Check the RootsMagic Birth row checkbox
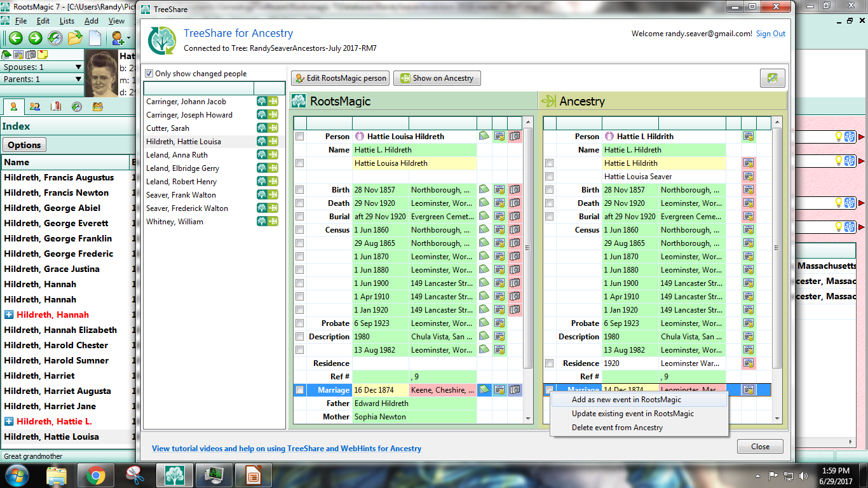This screenshot has height=488, width=868. point(299,190)
